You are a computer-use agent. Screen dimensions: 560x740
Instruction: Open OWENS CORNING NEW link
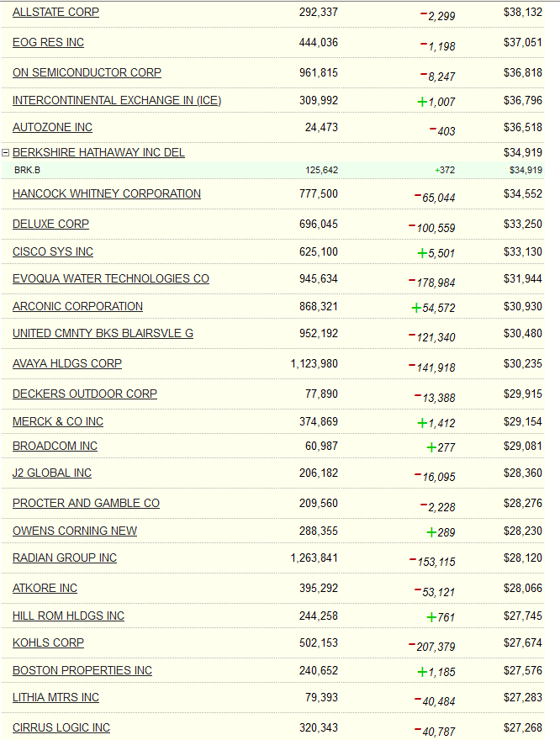click(x=75, y=531)
